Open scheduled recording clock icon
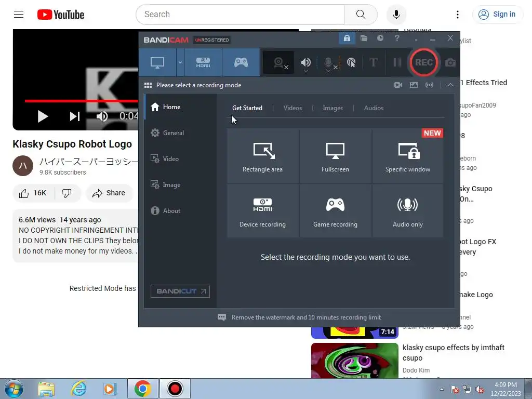532x399 pixels. pyautogui.click(x=380, y=38)
